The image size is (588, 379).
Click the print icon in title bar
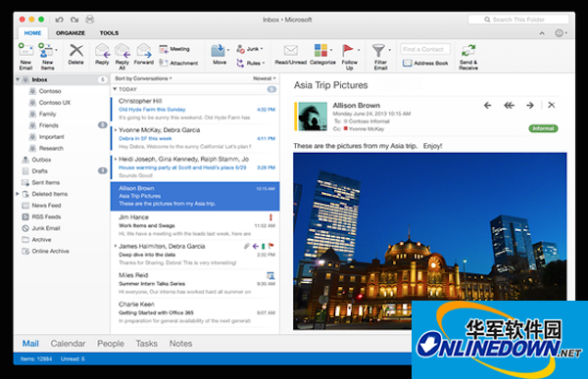(89, 20)
